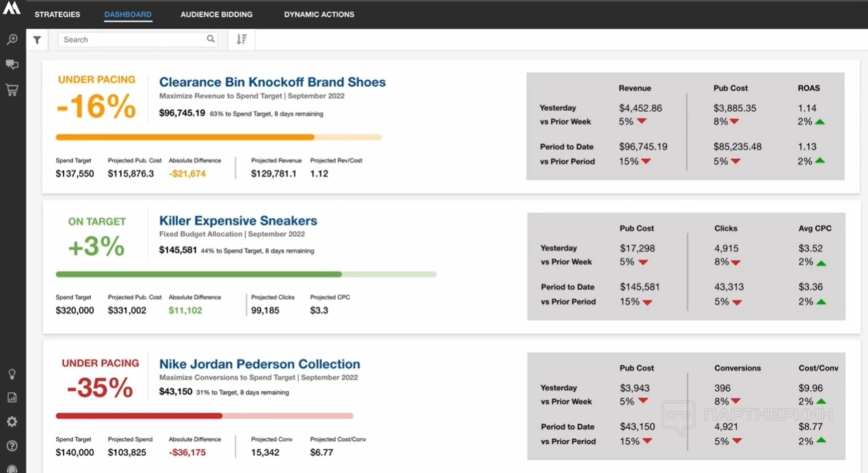Image resolution: width=868 pixels, height=473 pixels.
Task: Click the filter funnel icon
Action: coord(37,40)
